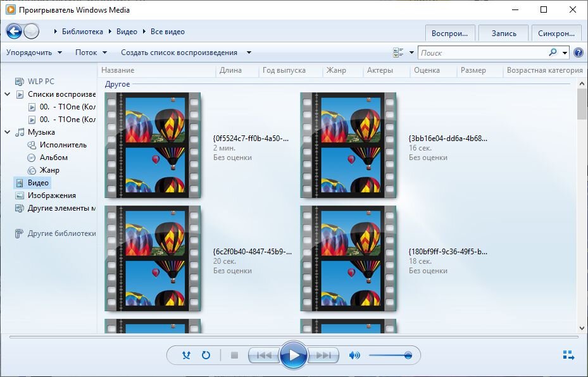Click the {3bb16e04-dd6a-4b68 title text
588x377 pixels.
click(448, 139)
